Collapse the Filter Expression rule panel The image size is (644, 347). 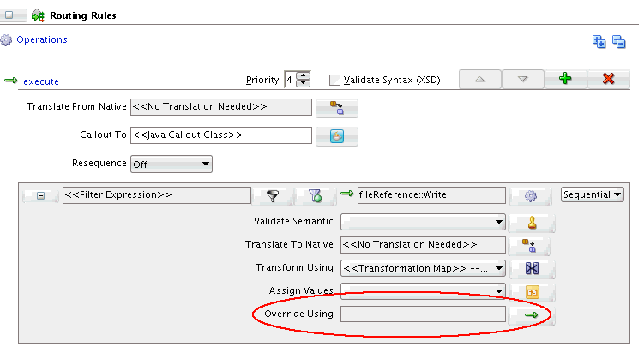click(x=40, y=195)
